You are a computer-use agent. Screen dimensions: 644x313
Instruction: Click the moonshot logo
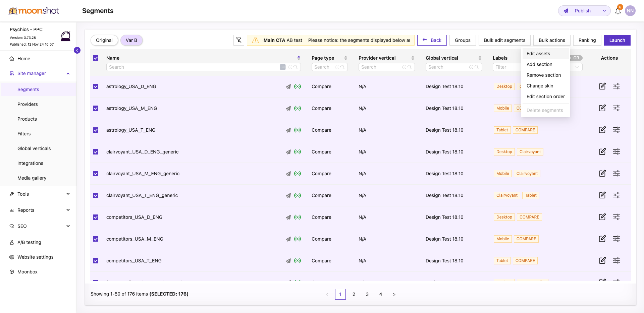34,11
